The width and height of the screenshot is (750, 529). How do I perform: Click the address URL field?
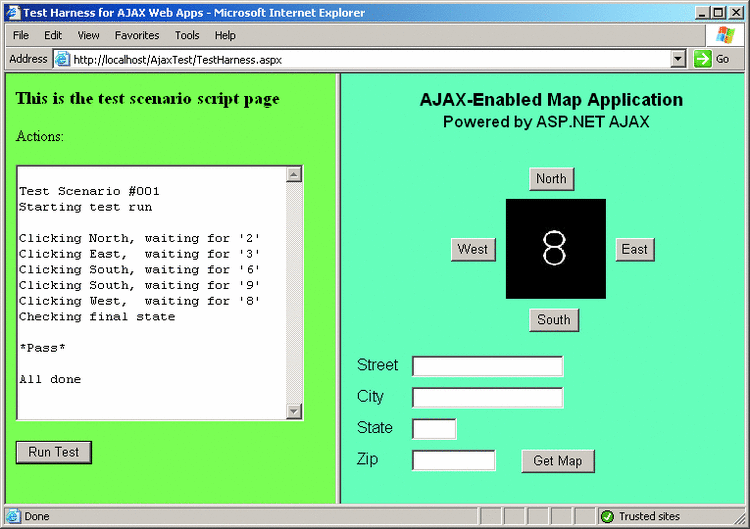pyautogui.click(x=370, y=60)
